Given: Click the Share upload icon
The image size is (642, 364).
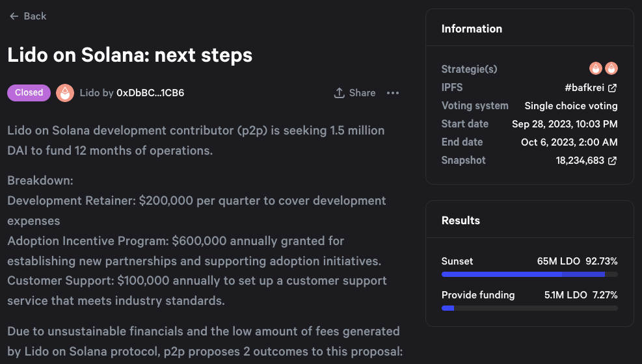Looking at the screenshot, I should pos(339,93).
